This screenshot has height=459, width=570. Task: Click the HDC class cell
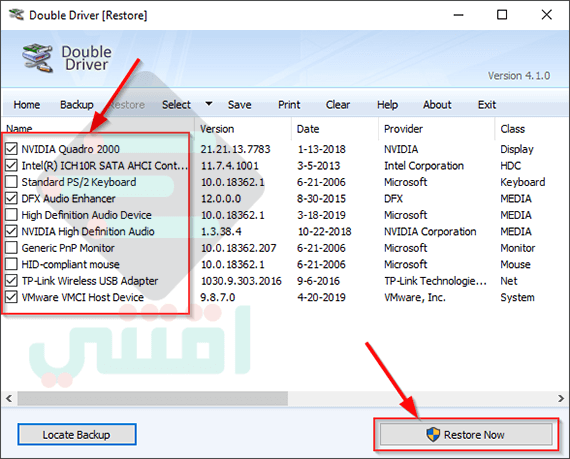[x=510, y=166]
